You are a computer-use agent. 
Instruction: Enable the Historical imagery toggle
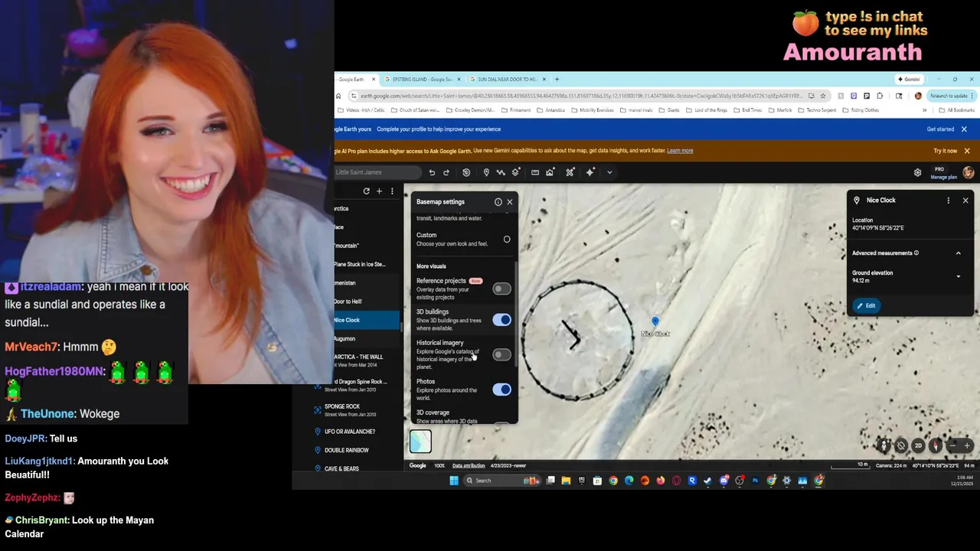(x=501, y=354)
